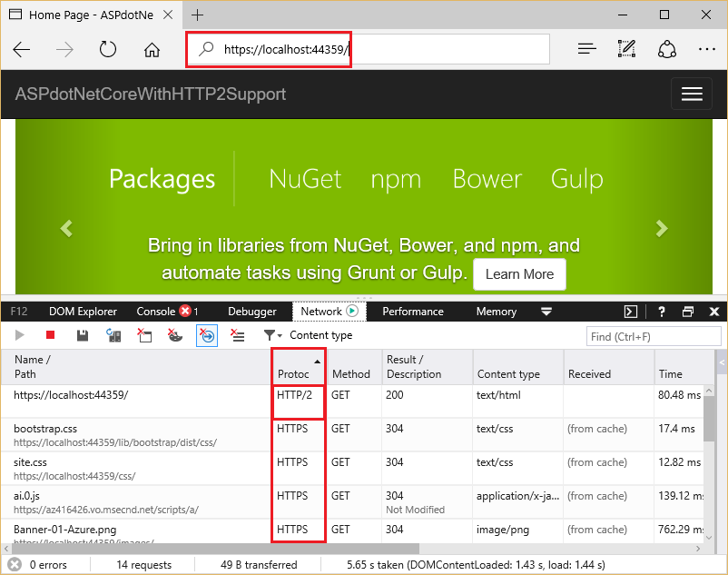
Task: Expand the hidden DevTools tabs chevron
Action: [546, 311]
